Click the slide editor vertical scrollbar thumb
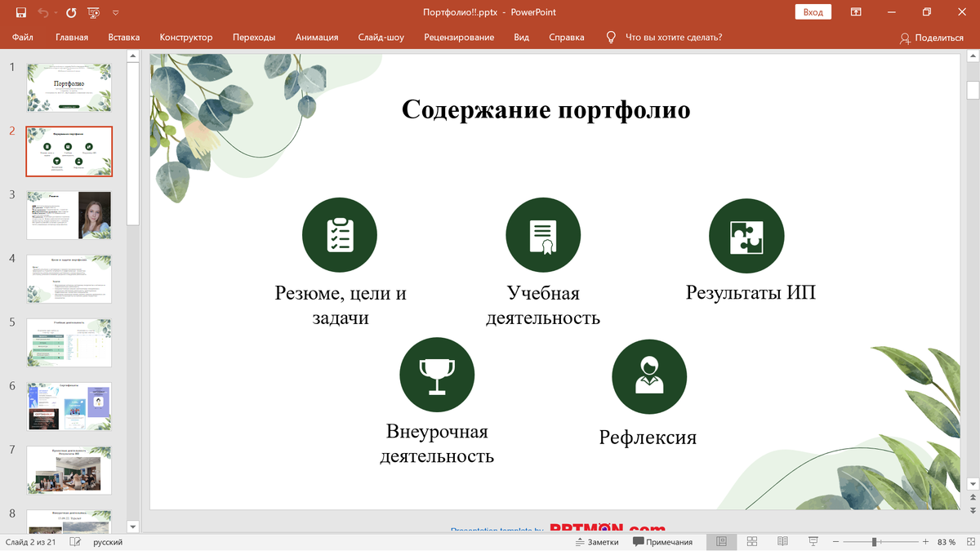Viewport: 980px width, 551px height. coord(973,90)
